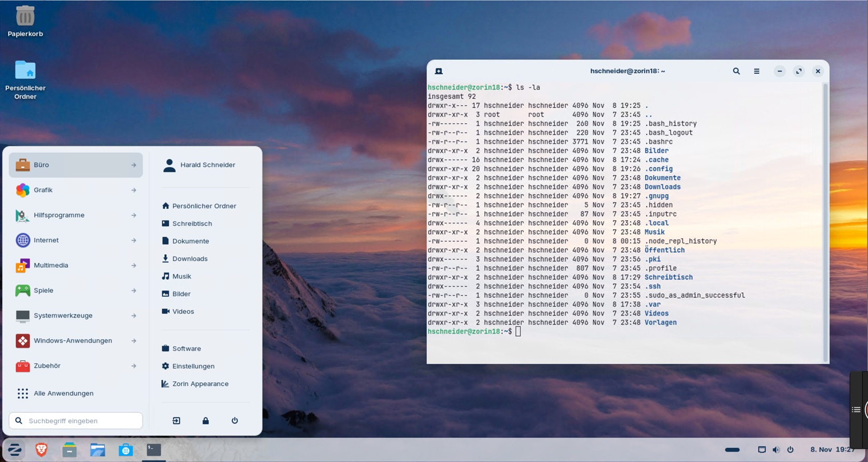This screenshot has height=462, width=868.
Task: Open the Software store taskbar icon
Action: (x=125, y=450)
